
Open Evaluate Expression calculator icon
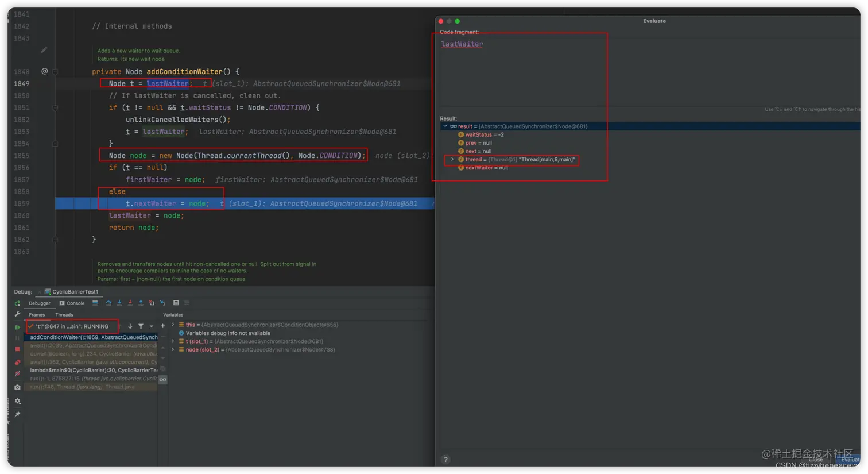click(176, 303)
